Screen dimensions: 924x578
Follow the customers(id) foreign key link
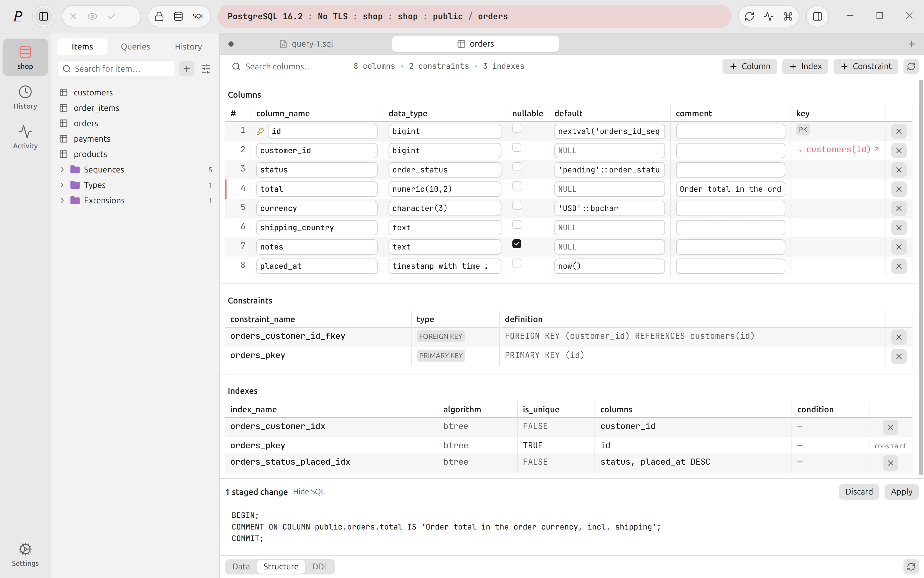(838, 149)
